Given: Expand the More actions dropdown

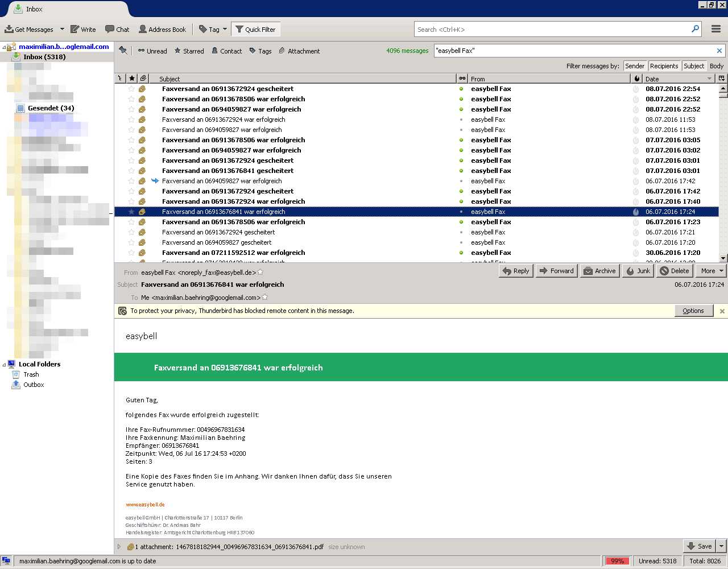Looking at the screenshot, I should tap(721, 271).
